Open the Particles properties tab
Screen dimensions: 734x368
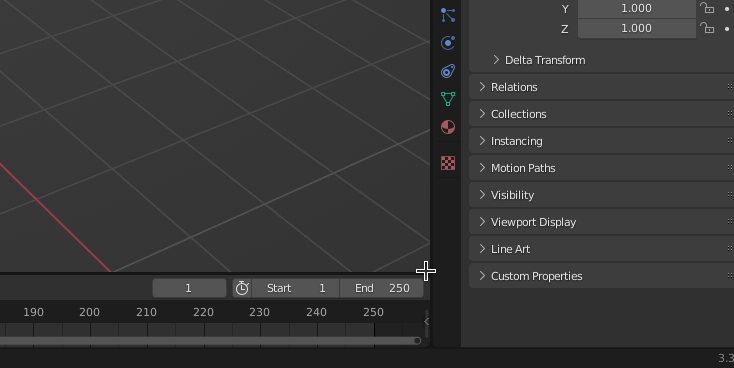448,15
